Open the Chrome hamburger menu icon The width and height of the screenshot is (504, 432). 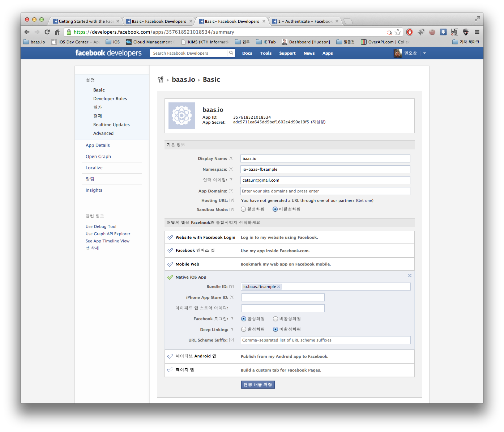[477, 32]
